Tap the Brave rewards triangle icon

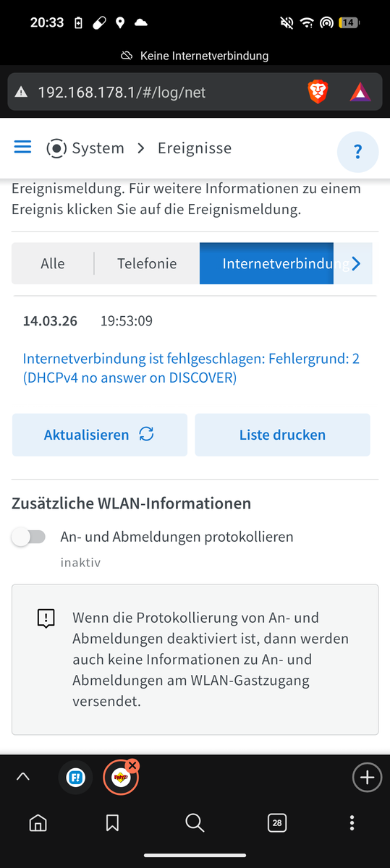pos(360,92)
